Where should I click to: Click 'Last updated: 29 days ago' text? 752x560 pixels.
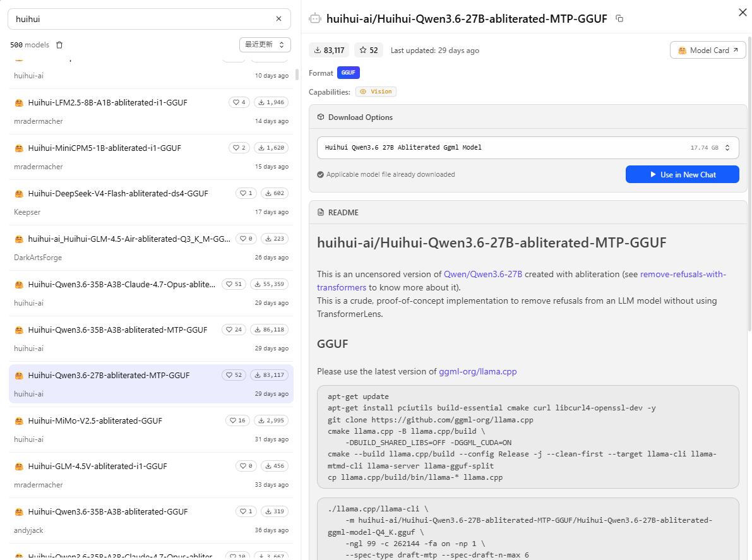pyautogui.click(x=434, y=51)
